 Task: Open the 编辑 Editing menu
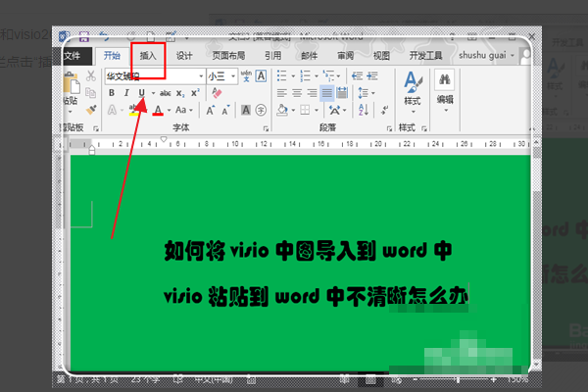click(445, 91)
